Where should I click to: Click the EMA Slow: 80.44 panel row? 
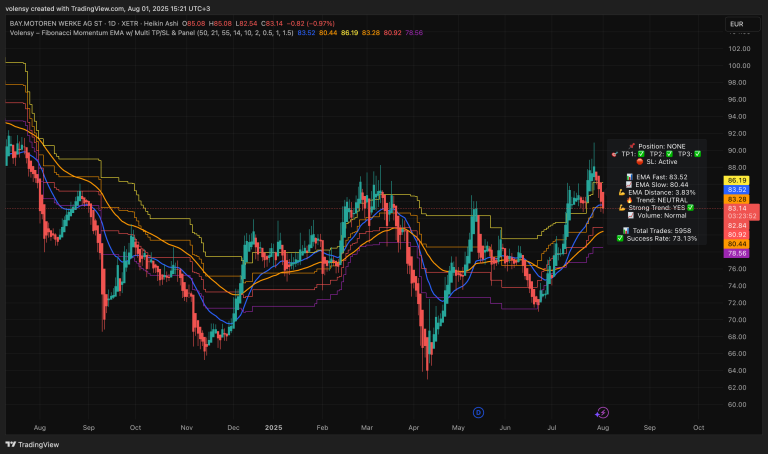point(657,185)
